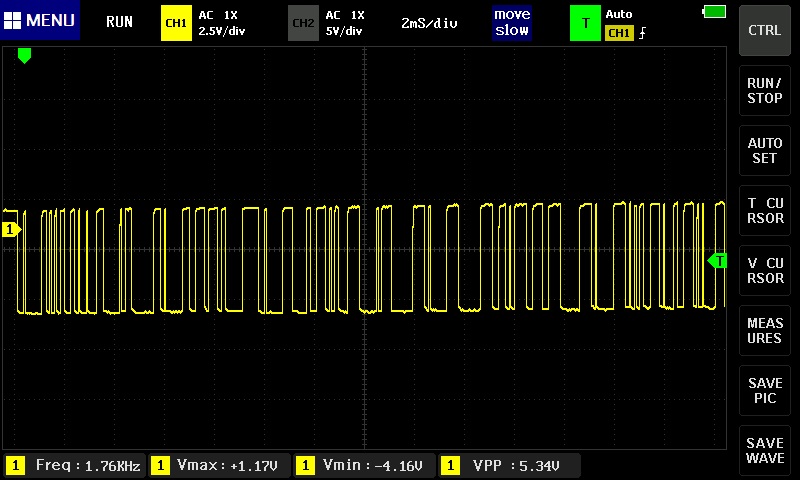Screen dimensions: 800x480
Task: Click channel badge beside Vmin readout
Action: [x=305, y=465]
